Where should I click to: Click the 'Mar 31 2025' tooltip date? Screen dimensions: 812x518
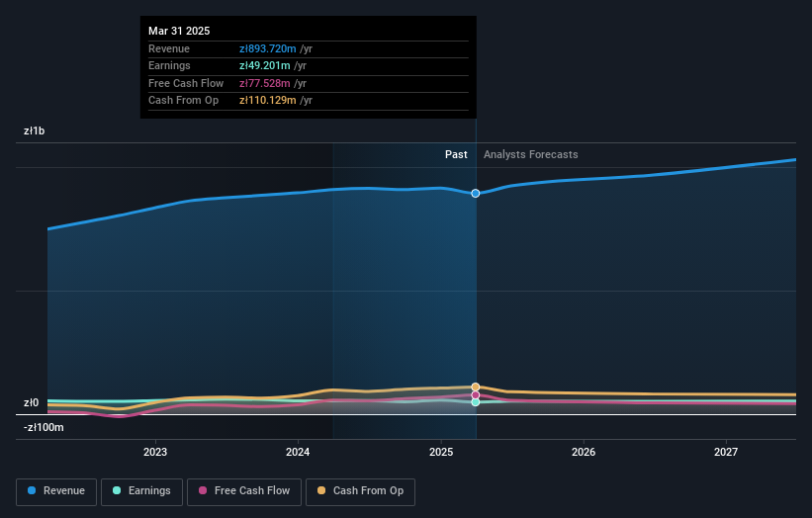[179, 31]
